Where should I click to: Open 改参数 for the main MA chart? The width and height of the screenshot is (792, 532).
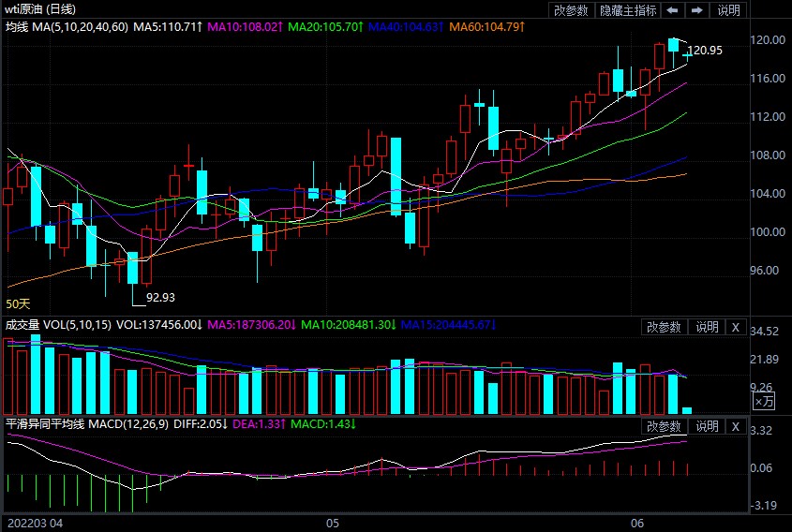click(571, 10)
